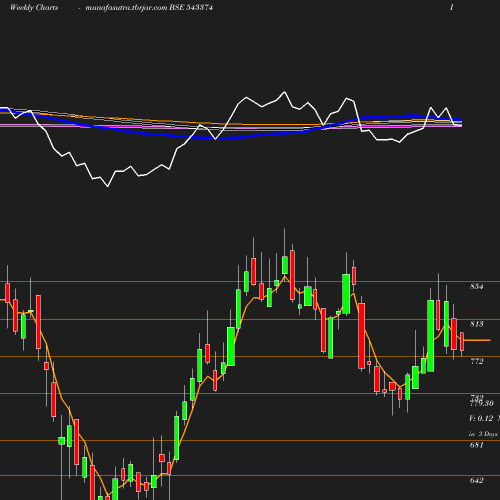Click the 642 price level label
Viewport: 500px width, 500px height.
pos(477,480)
